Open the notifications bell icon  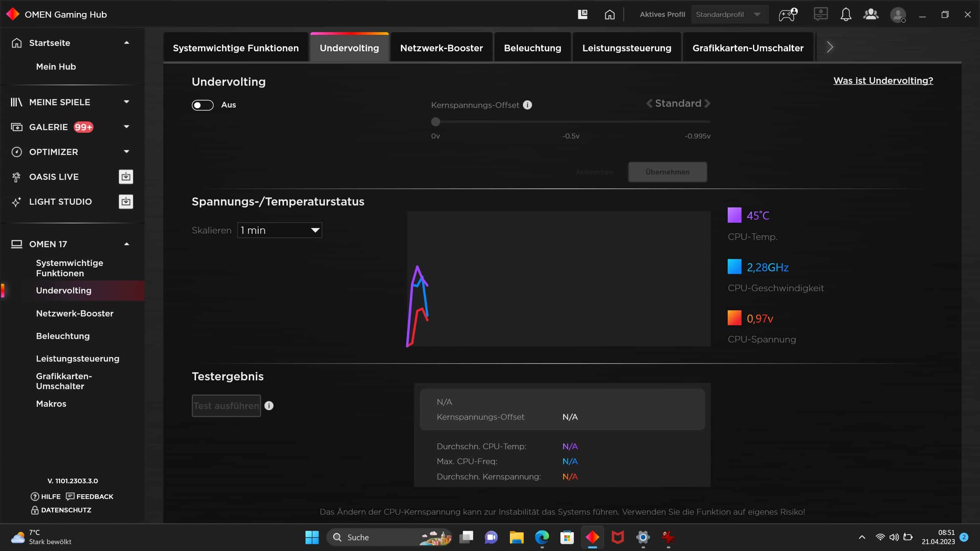pyautogui.click(x=846, y=15)
